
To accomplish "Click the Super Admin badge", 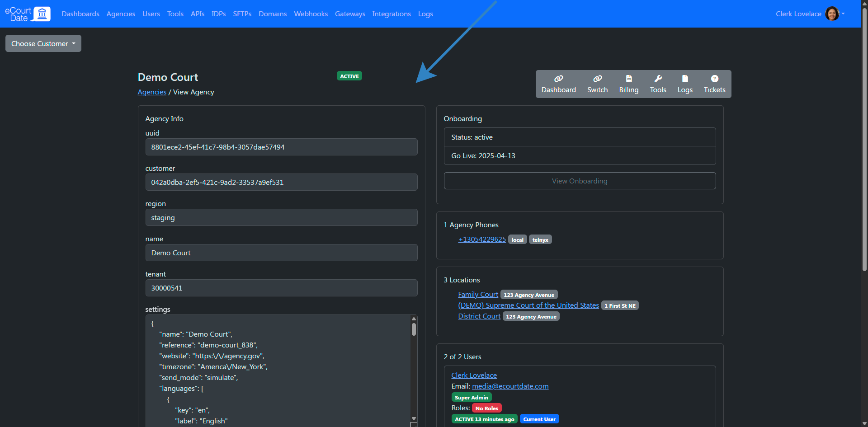I will click(x=472, y=397).
